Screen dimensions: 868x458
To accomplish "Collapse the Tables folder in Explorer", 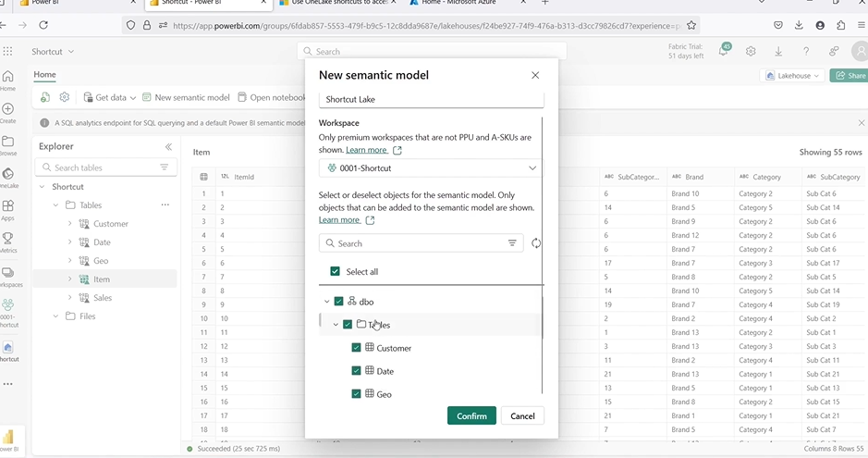I will [x=55, y=204].
